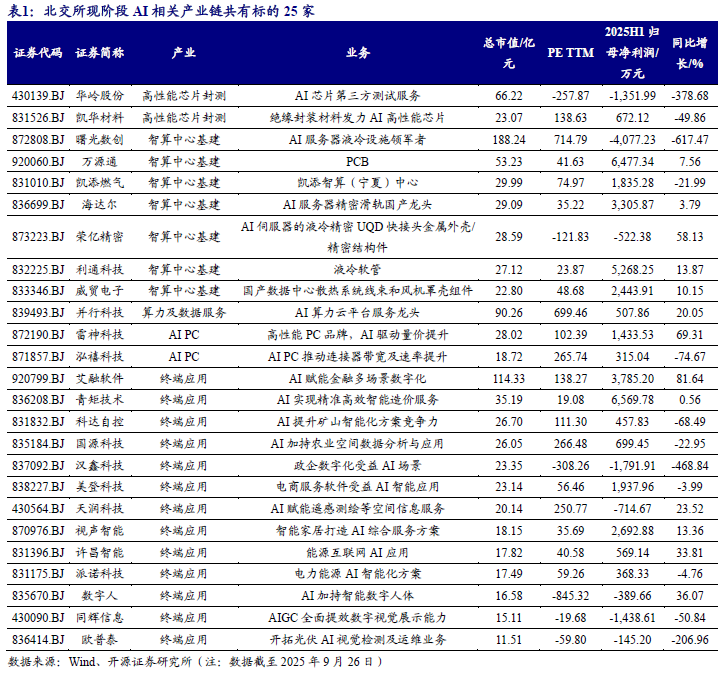Select stock code 831526.BJ
Image resolution: width=726 pixels, height=673 pixels.
(38, 118)
